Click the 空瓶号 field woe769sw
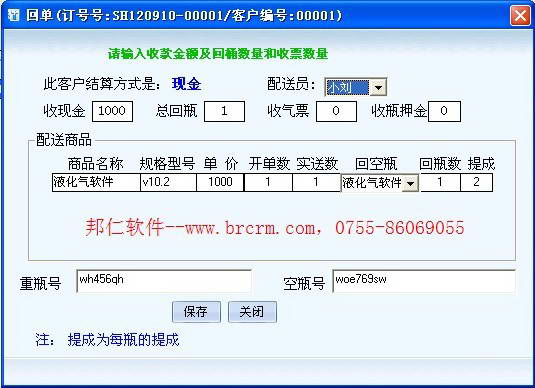The image size is (535, 388). (x=424, y=281)
